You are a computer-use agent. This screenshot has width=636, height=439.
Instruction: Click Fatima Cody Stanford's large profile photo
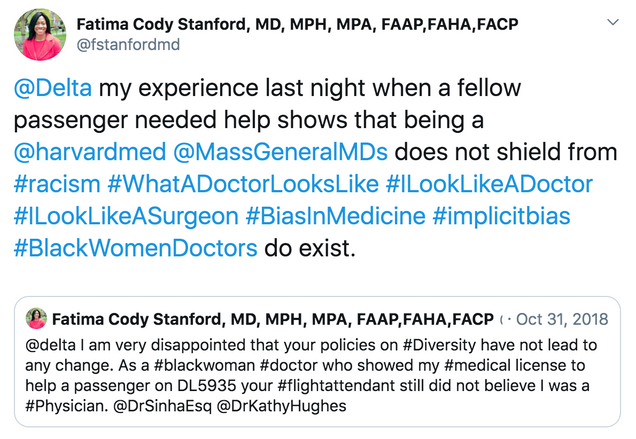pos(40,32)
